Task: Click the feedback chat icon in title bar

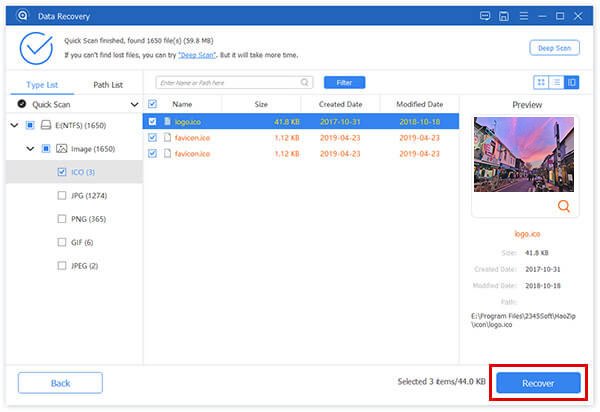Action: 485,16
